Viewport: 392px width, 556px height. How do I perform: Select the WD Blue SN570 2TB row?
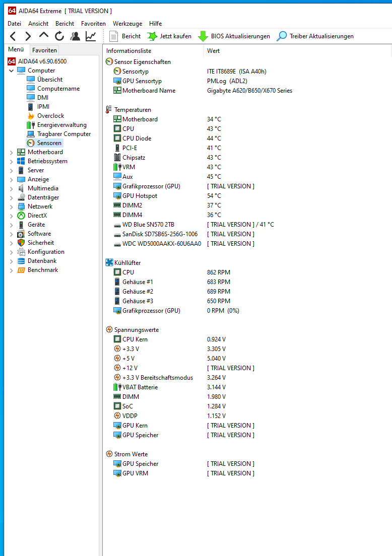tap(247, 225)
